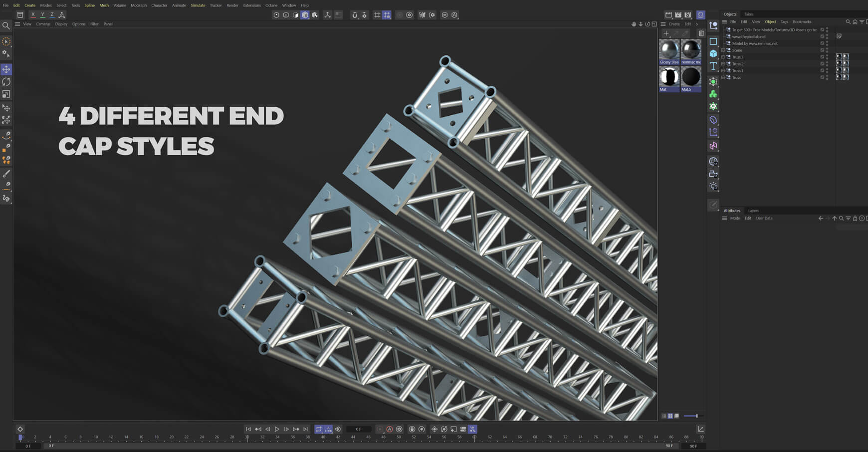
Task: Toggle autokeying red A button
Action: 390,429
